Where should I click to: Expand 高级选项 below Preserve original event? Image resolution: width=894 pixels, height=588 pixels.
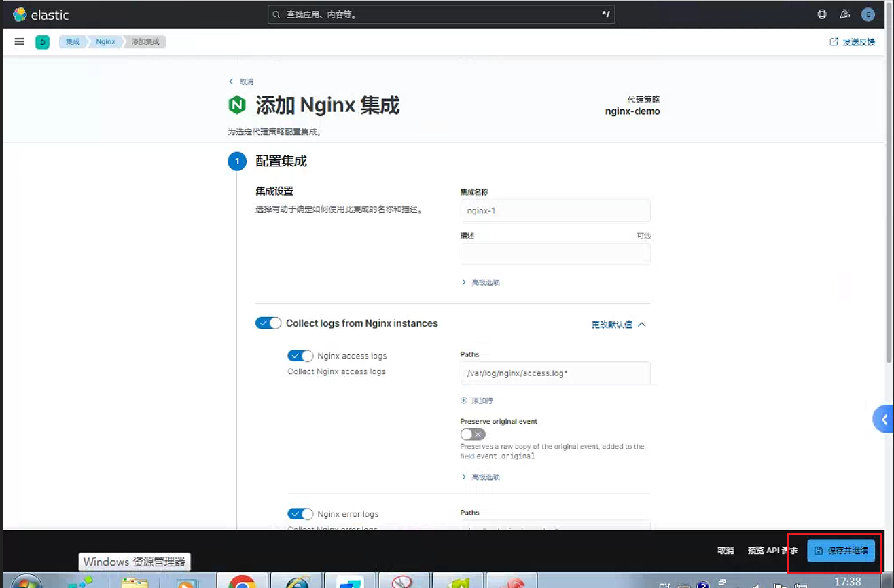pos(480,477)
